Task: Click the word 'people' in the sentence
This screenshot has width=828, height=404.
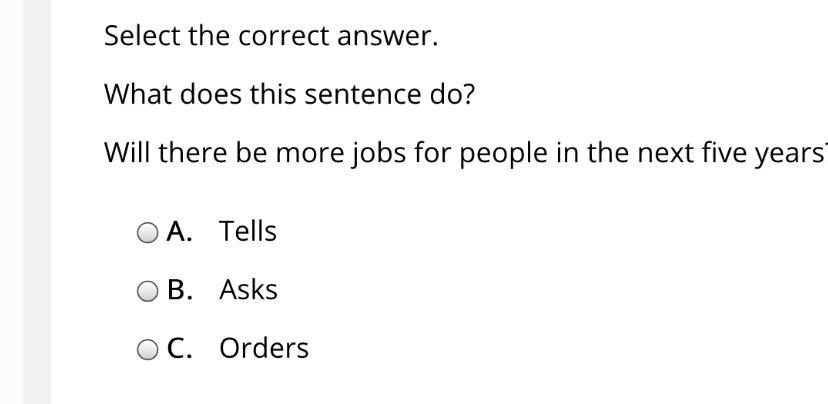Action: coord(504,155)
